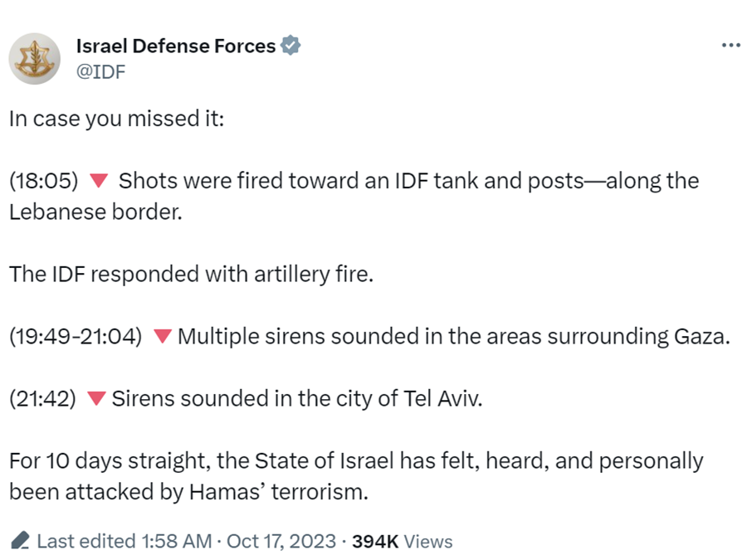This screenshot has height=560, width=752.
Task: Click the Israel Defense Forces display name
Action: pyautogui.click(x=175, y=46)
